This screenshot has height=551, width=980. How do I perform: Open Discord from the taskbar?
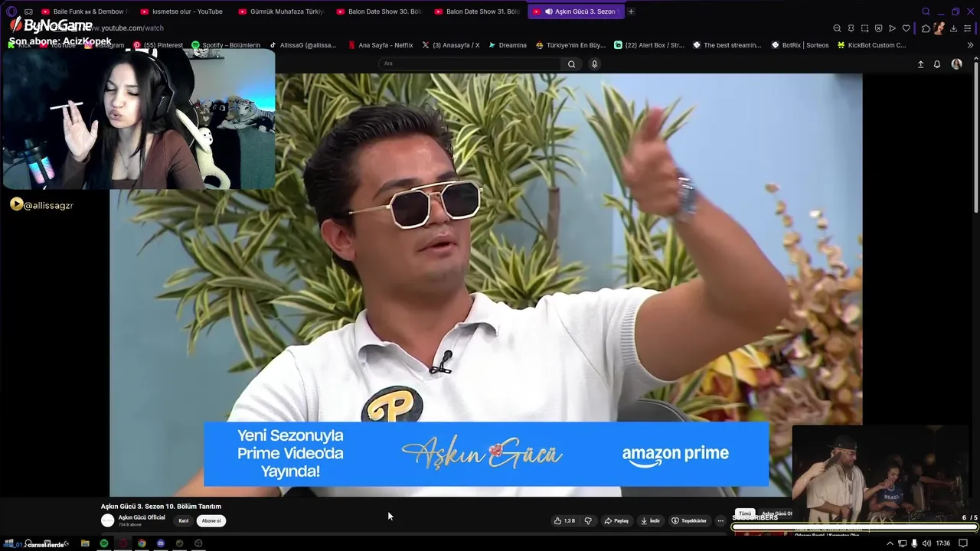[x=161, y=543]
